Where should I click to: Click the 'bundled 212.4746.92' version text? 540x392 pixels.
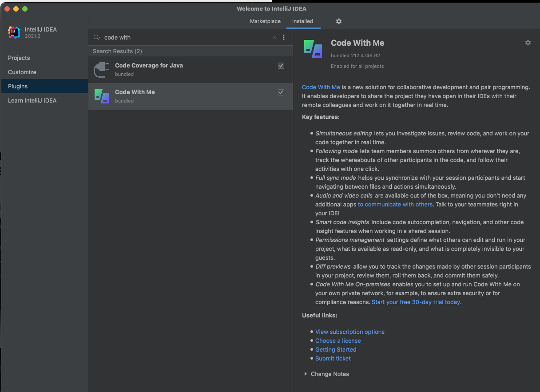coord(355,55)
